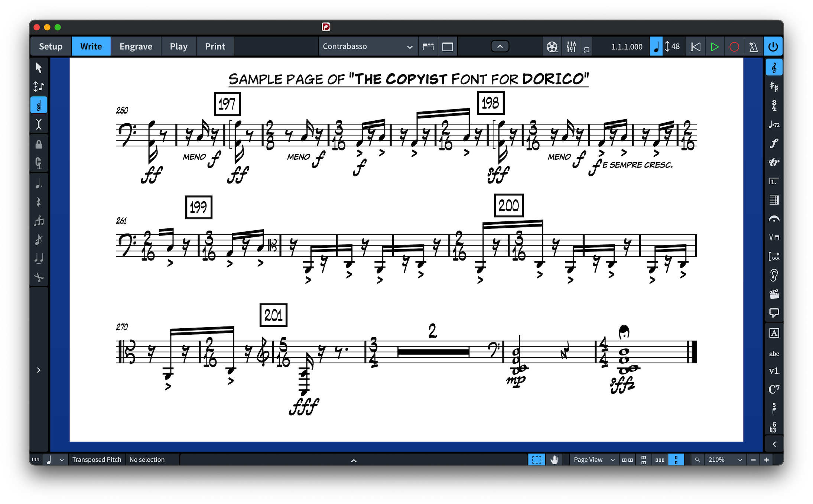This screenshot has width=813, height=504.
Task: Switch to Print mode
Action: pos(215,46)
